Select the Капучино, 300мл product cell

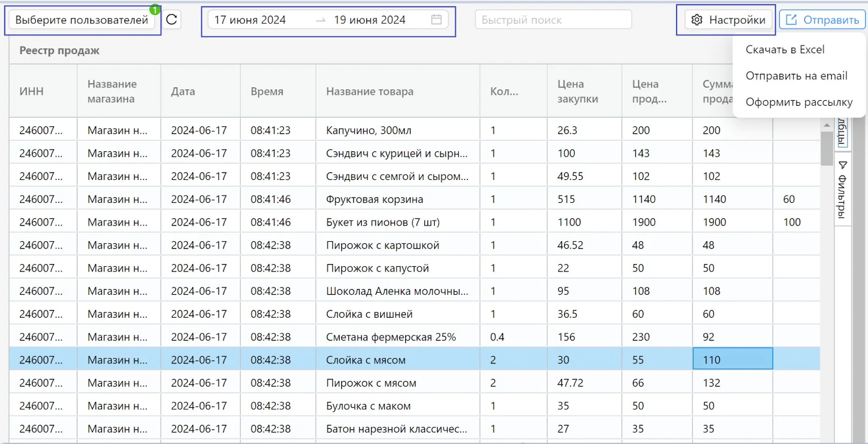(398, 130)
